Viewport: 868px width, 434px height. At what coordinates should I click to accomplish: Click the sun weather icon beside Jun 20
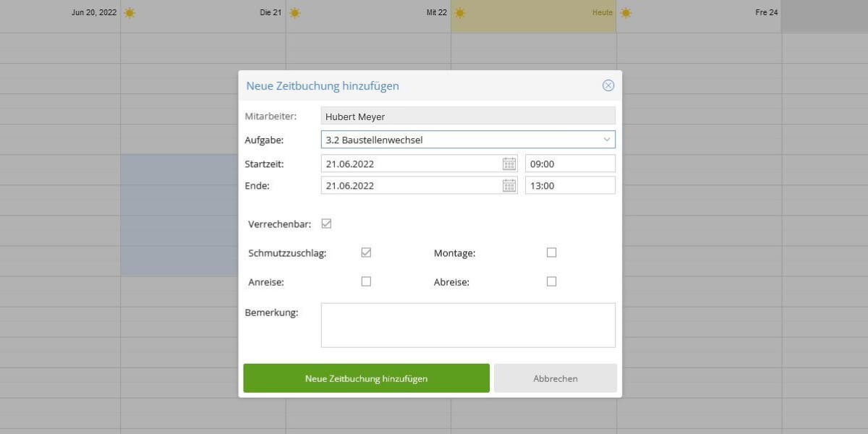point(129,12)
